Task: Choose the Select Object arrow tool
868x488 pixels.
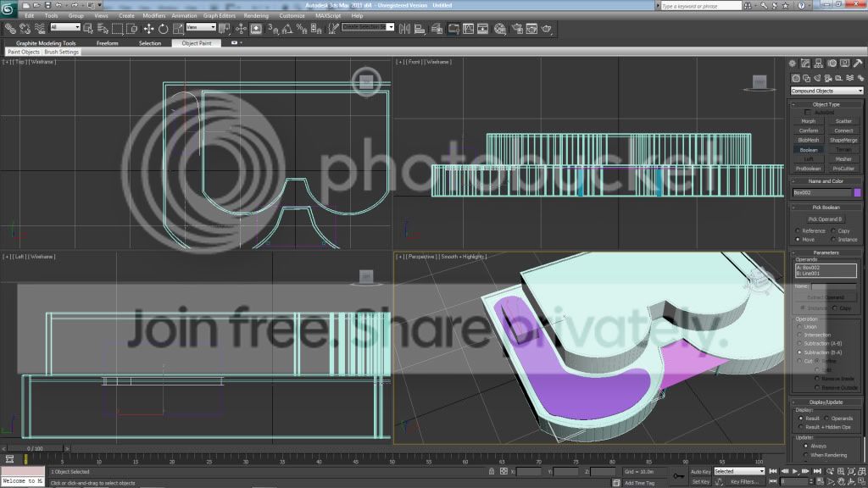Action: (x=87, y=29)
